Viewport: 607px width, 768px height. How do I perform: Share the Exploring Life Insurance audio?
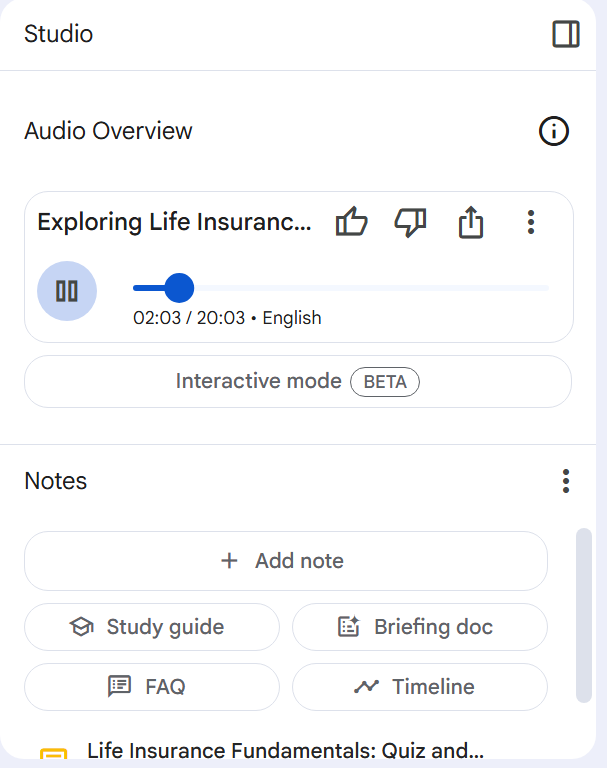pos(471,222)
